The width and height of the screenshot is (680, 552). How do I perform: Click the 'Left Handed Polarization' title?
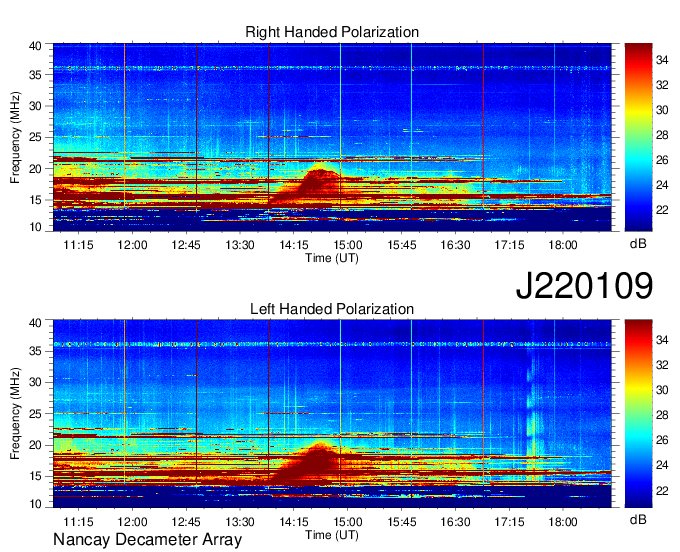(332, 309)
